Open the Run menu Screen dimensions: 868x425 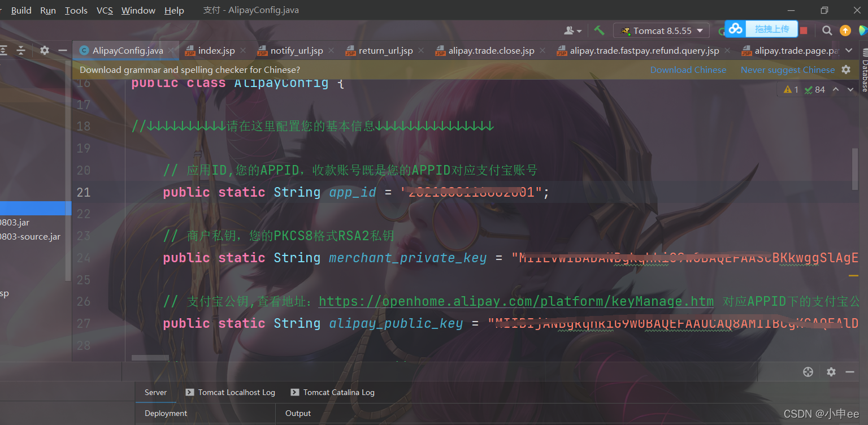[x=48, y=10]
